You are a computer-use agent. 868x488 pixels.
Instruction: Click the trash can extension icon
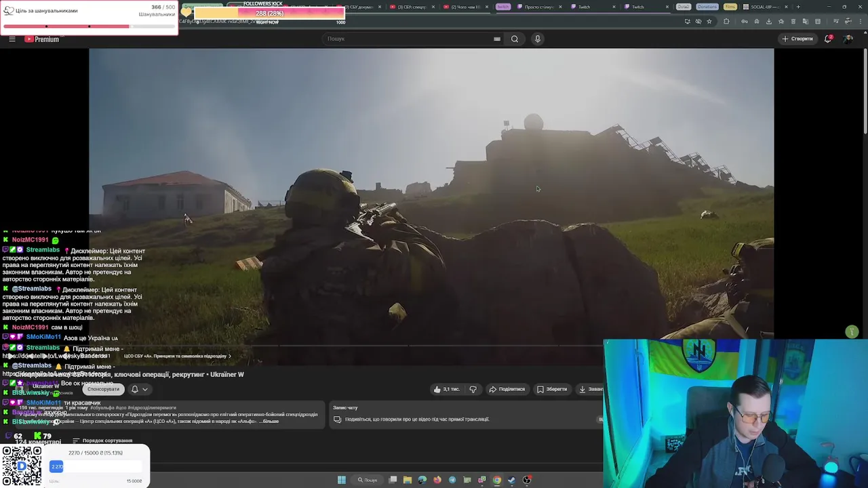793,21
